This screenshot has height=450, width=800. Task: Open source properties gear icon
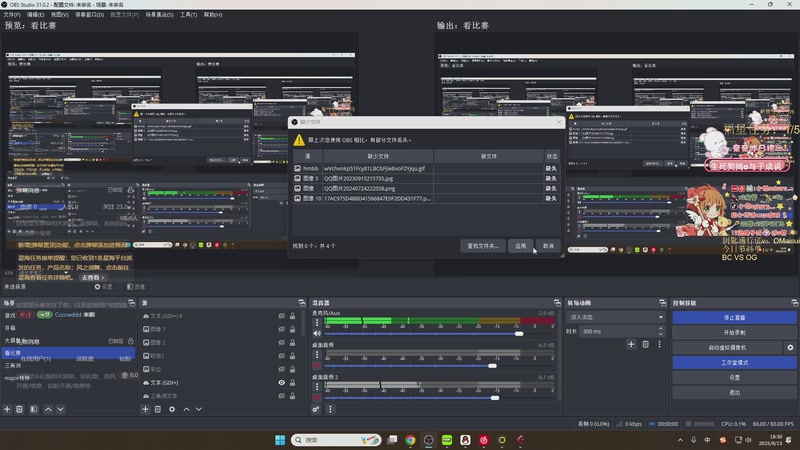click(x=172, y=409)
